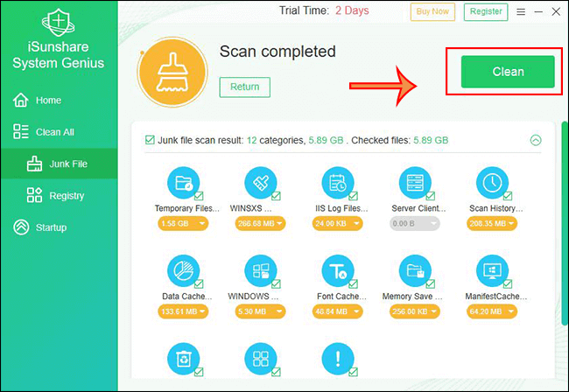569x392 pixels.
Task: Select the ManifestCache monitor icon
Action: 492,270
